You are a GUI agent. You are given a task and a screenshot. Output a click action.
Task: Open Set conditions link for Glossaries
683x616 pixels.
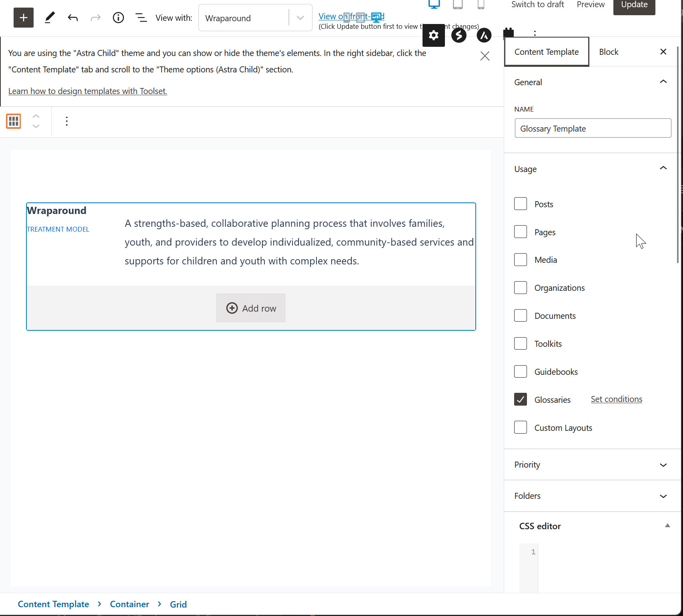617,399
